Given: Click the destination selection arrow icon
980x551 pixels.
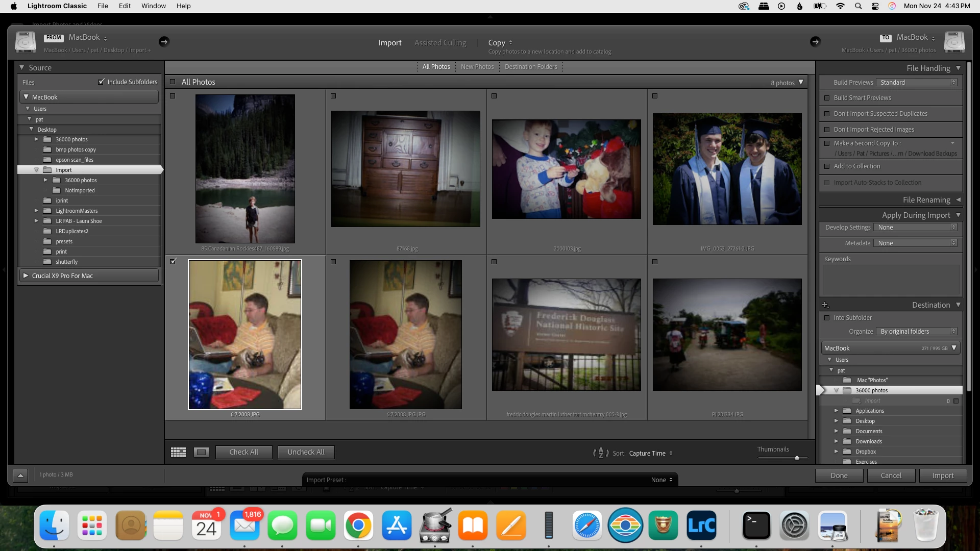Looking at the screenshot, I should [815, 42].
